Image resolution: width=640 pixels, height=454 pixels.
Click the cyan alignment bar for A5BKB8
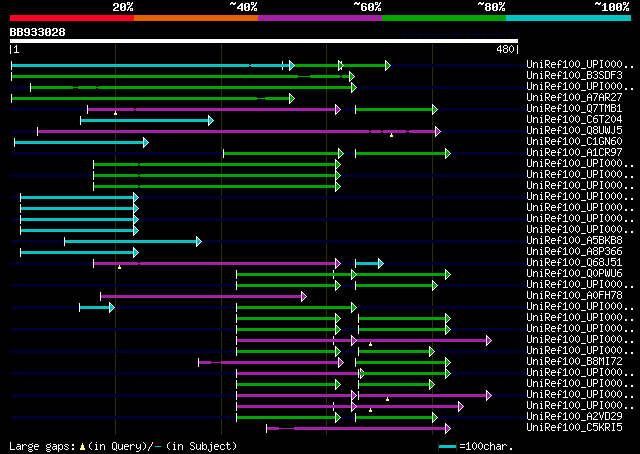tap(131, 241)
